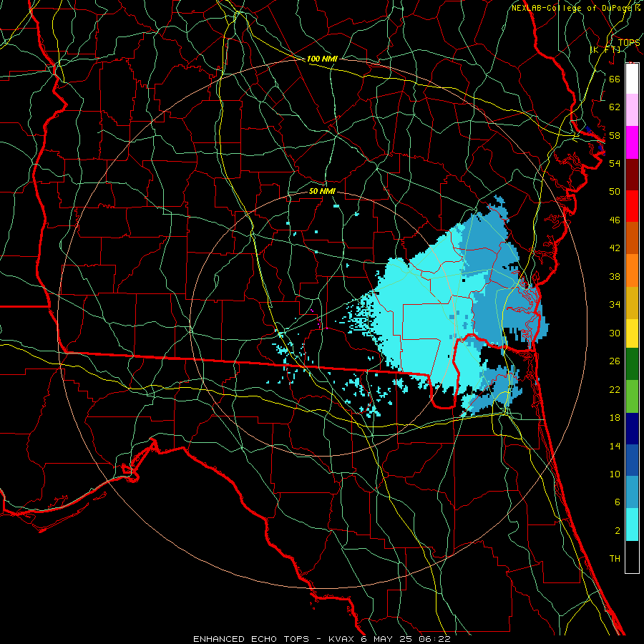Click the legend value "58"
The image size is (644, 644).
click(x=615, y=135)
